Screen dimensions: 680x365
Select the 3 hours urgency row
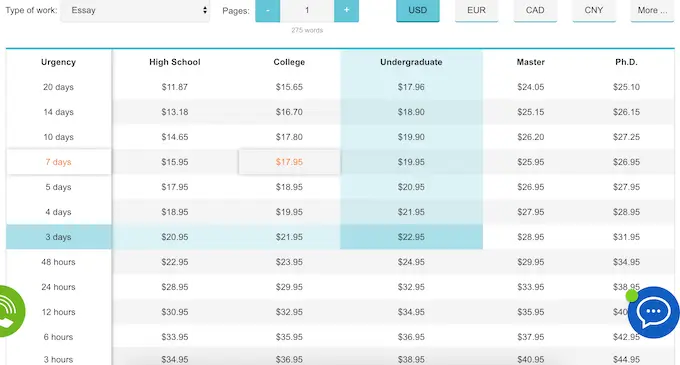pos(59,359)
